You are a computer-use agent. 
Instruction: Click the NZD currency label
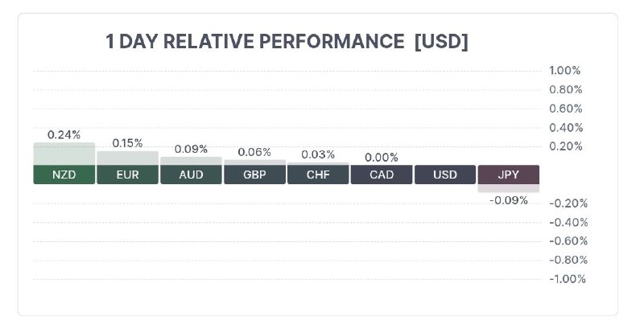pos(64,175)
